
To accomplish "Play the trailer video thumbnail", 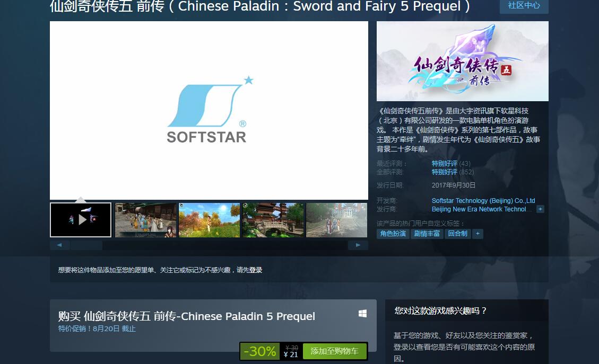I will (81, 219).
